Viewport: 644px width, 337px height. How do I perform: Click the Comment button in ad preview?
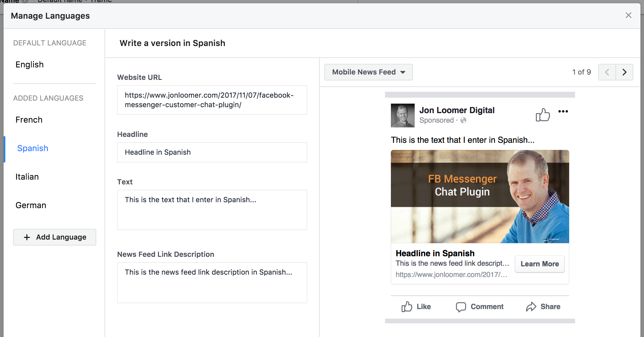[479, 307]
